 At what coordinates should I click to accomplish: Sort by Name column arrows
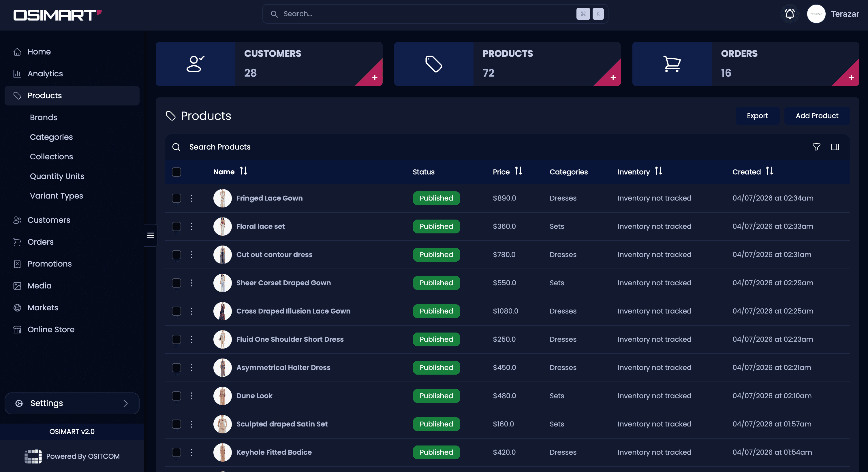pyautogui.click(x=243, y=171)
